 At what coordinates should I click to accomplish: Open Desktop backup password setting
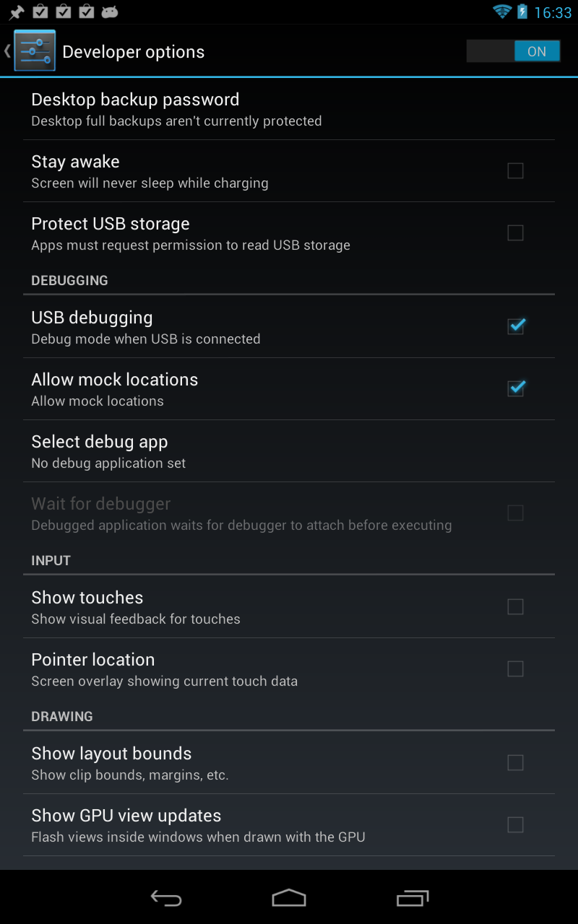point(289,109)
